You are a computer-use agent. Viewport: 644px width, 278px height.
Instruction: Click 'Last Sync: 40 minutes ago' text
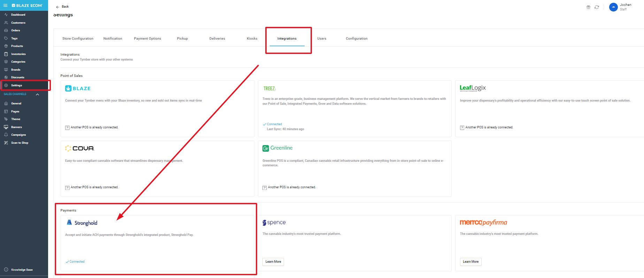click(x=285, y=129)
